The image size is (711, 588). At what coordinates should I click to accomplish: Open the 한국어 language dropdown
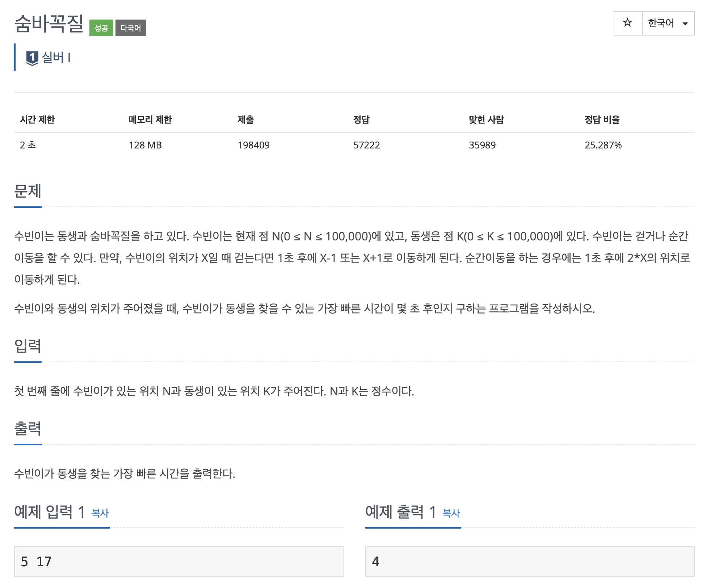(661, 23)
